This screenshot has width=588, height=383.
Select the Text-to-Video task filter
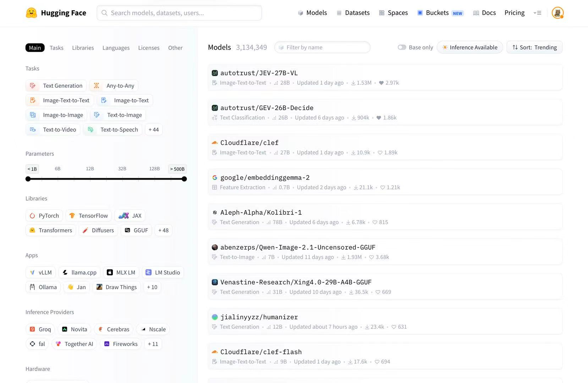pos(53,130)
